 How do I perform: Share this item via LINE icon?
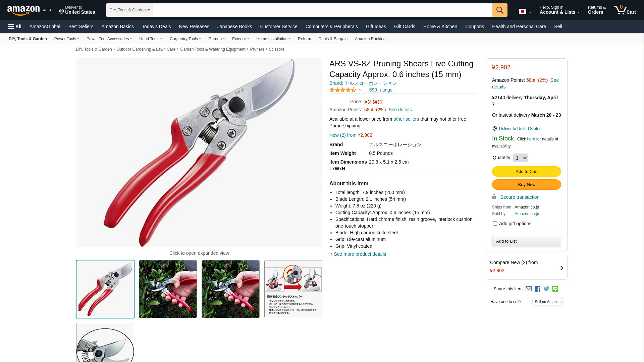point(555,289)
